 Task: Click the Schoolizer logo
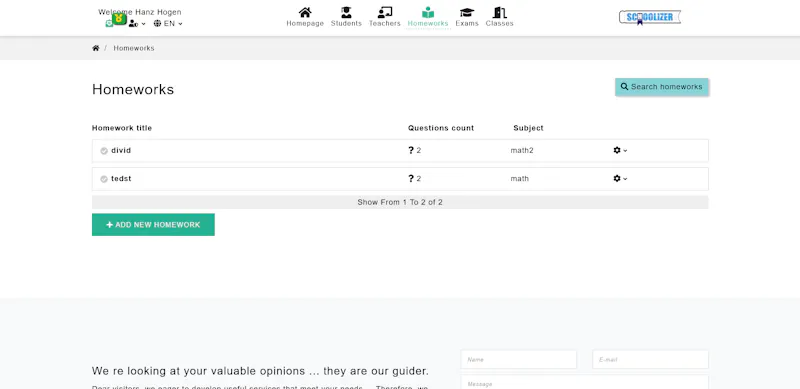[x=650, y=17]
